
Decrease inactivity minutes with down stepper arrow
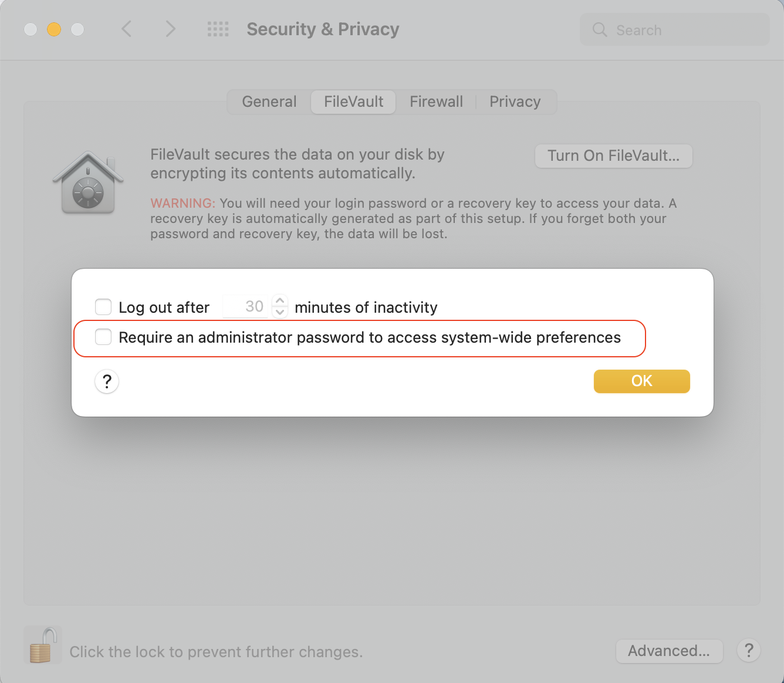[x=281, y=313]
